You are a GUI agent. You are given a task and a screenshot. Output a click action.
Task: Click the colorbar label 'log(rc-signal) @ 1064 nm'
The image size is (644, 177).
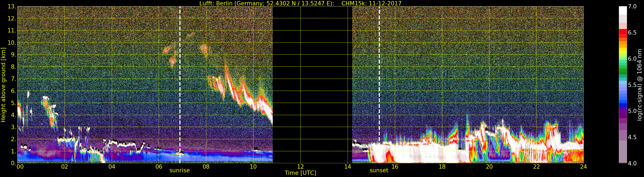[640, 85]
